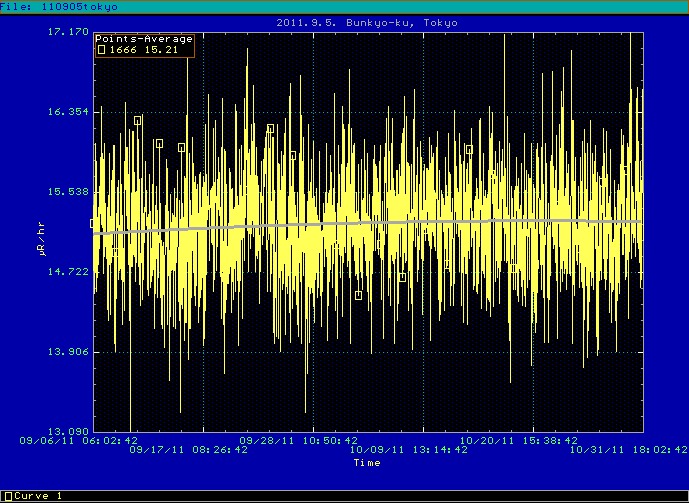Click the gray average trend line
This screenshot has width=689, height=503.
coord(400,223)
